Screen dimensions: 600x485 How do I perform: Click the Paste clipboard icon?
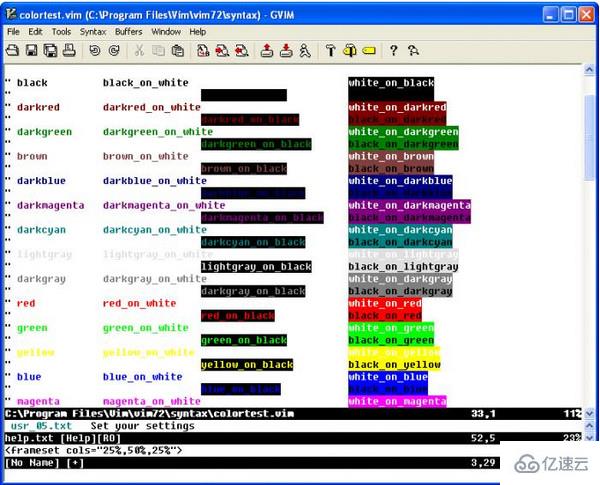pyautogui.click(x=178, y=51)
